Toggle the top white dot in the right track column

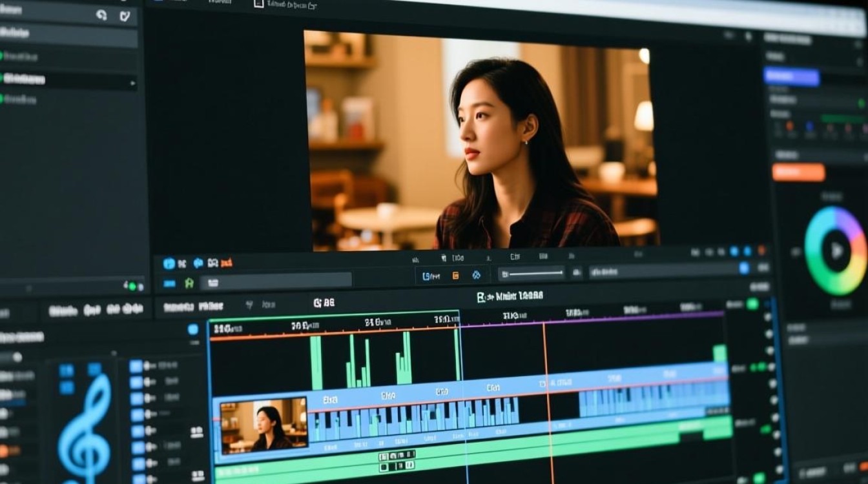tap(768, 318)
